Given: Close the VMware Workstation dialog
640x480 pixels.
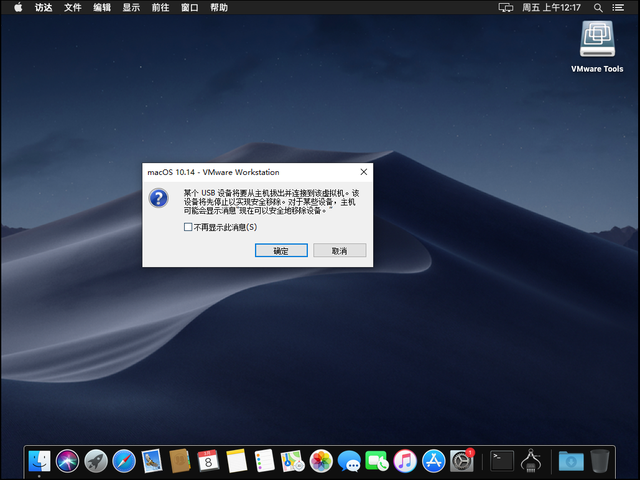Looking at the screenshot, I should (364, 172).
